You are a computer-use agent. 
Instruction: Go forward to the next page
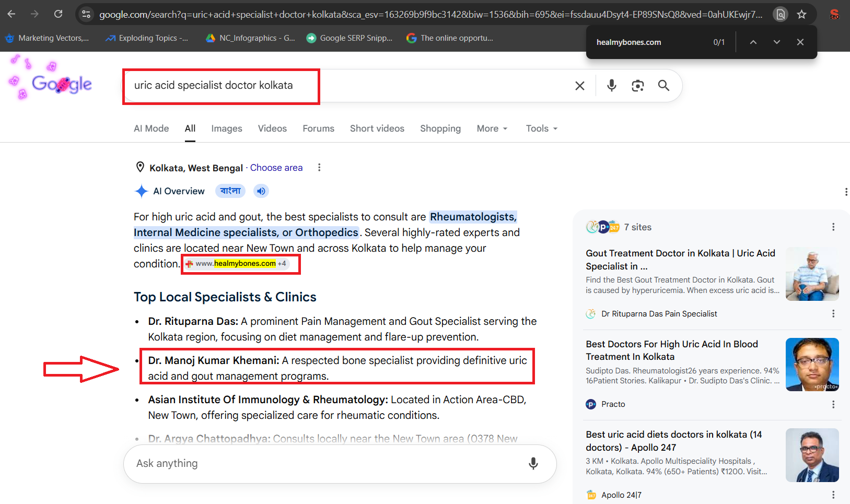[34, 14]
